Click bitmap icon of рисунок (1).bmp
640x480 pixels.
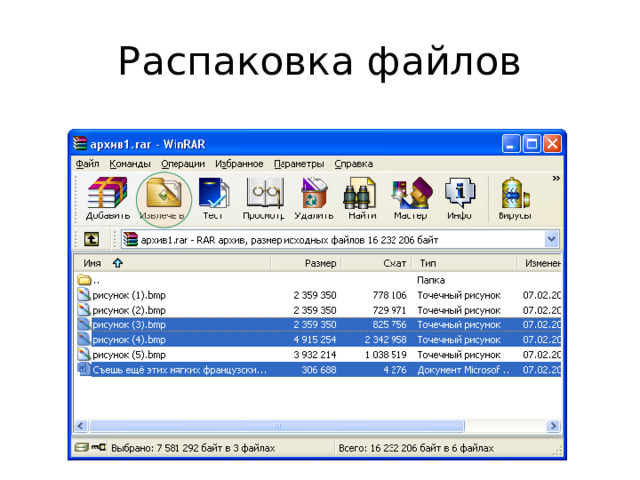pos(83,295)
